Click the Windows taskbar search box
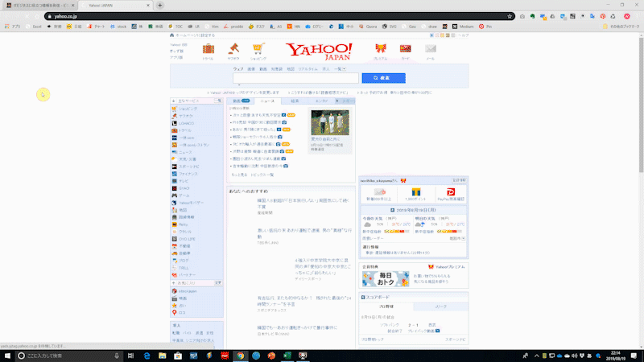The height and width of the screenshot is (362, 644). coord(69,356)
